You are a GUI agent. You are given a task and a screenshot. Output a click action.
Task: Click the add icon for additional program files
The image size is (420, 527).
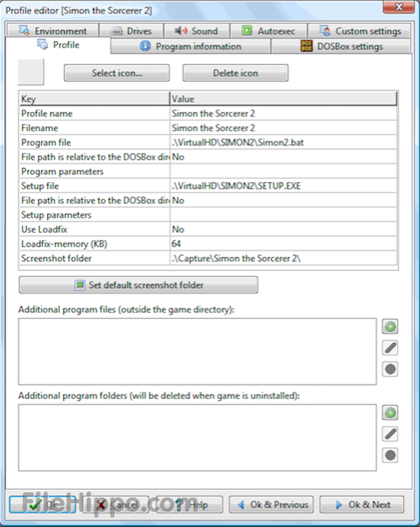[390, 326]
